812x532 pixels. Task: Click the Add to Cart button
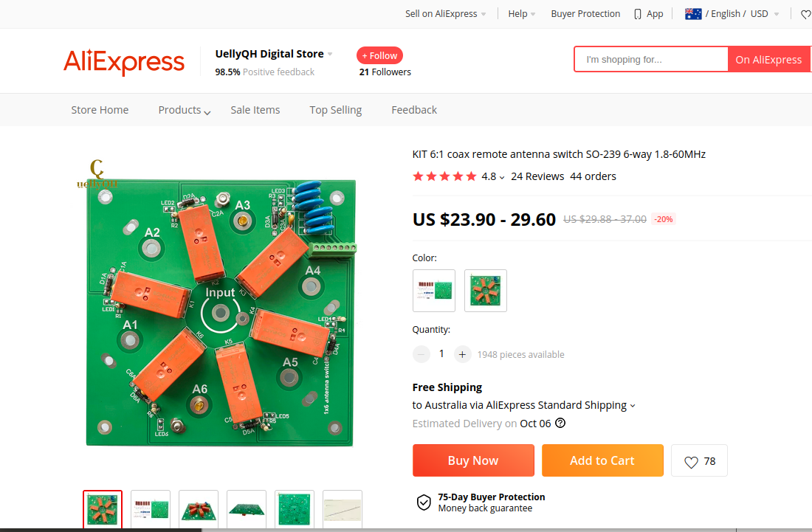(x=602, y=460)
